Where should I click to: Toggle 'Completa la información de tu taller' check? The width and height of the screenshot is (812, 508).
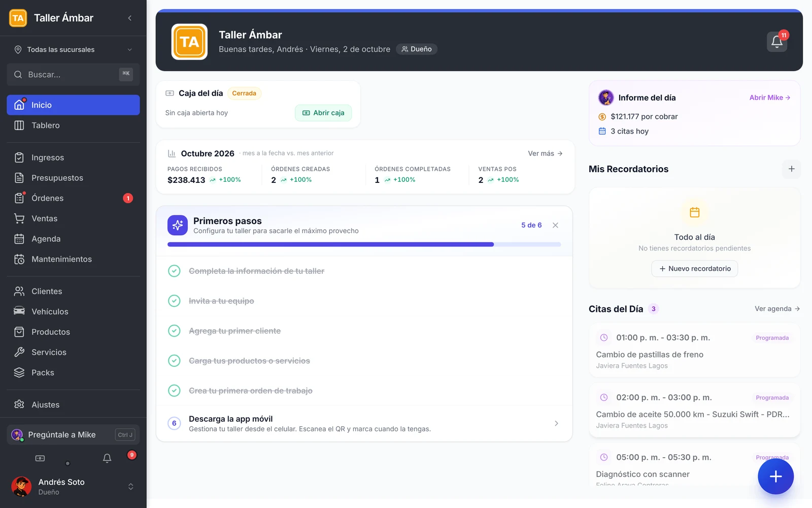pos(174,271)
